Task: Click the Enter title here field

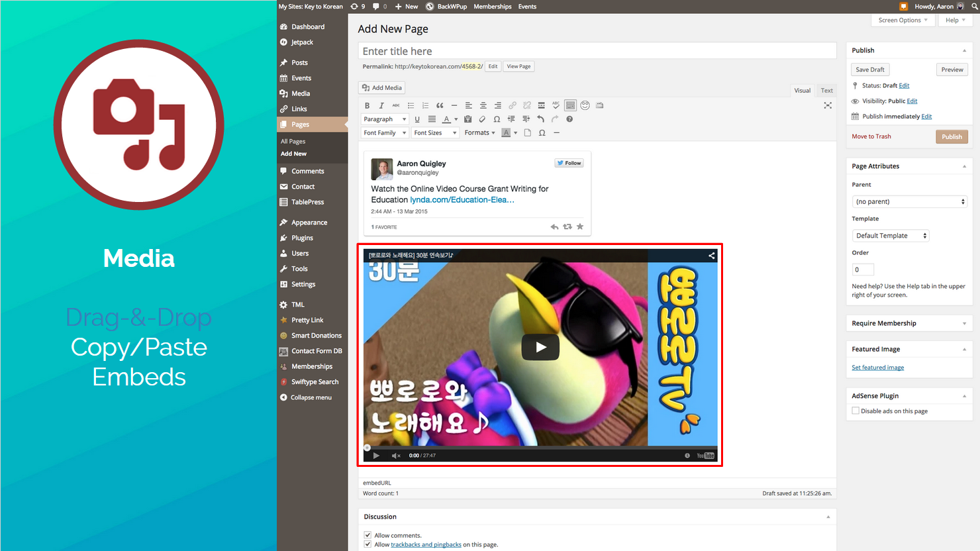Action: point(597,51)
